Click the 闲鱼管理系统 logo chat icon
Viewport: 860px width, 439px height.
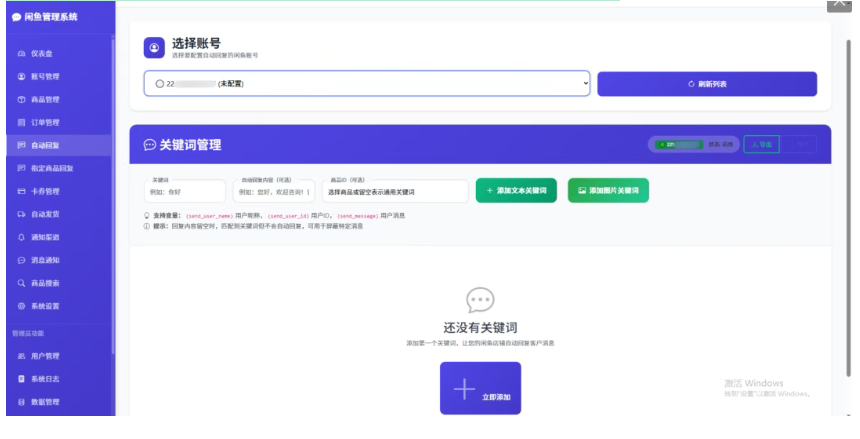(x=16, y=18)
